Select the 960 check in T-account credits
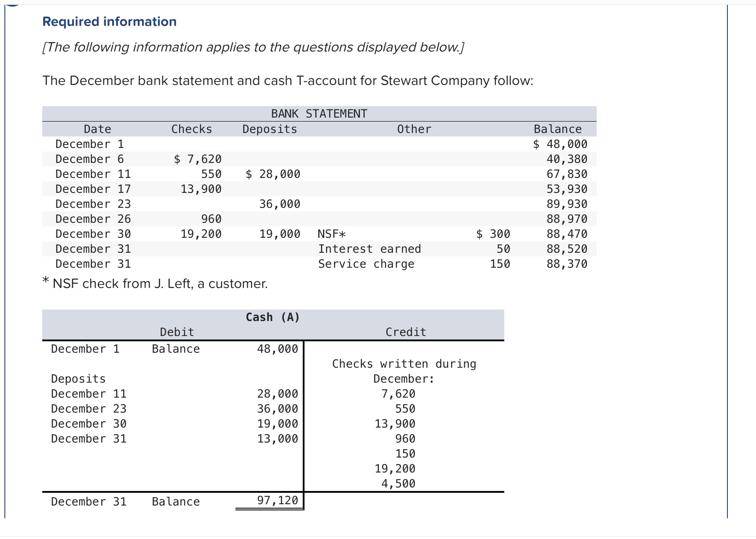756x539 pixels. pyautogui.click(x=405, y=439)
